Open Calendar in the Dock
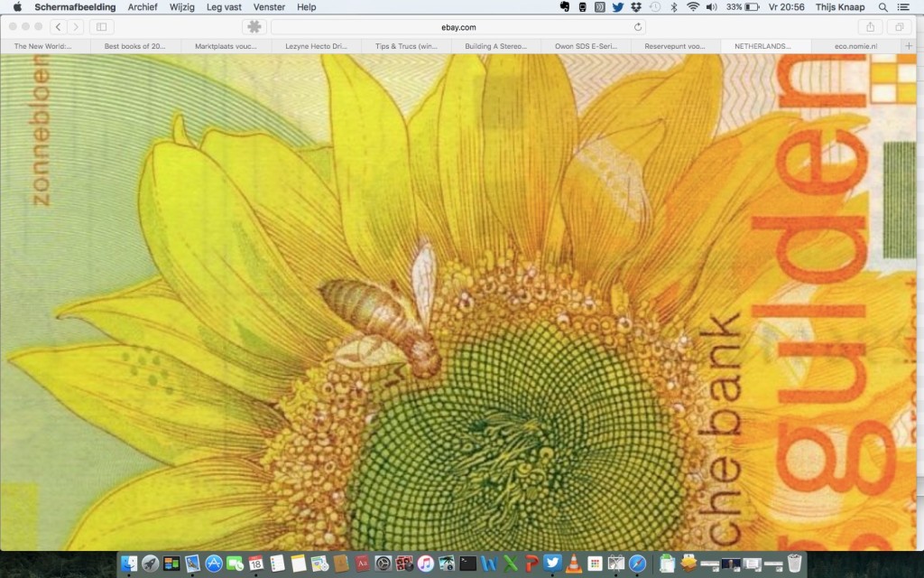 click(x=255, y=564)
